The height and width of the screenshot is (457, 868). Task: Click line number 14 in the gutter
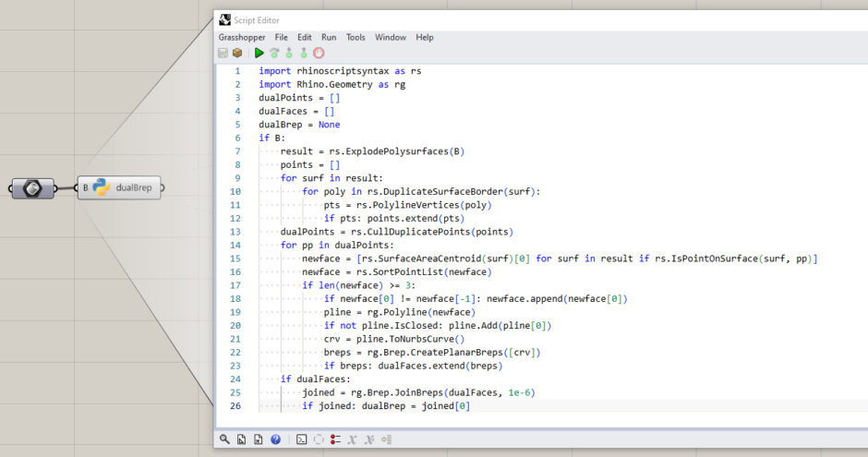coord(236,246)
